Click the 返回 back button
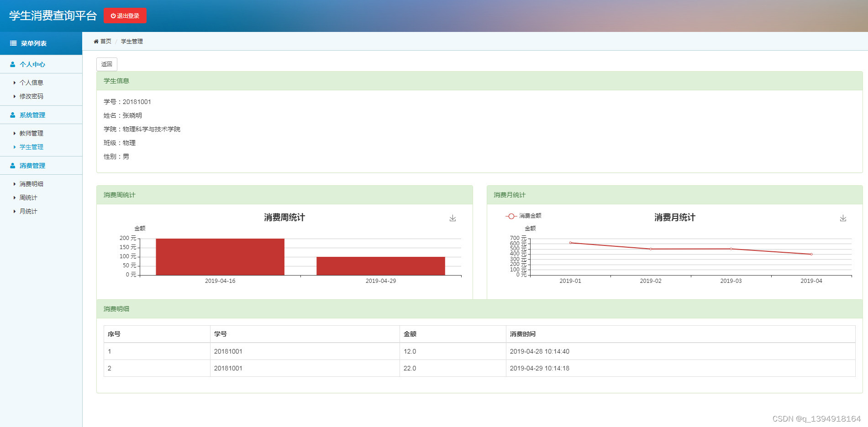Screen dimensions: 868x427 pyautogui.click(x=107, y=64)
